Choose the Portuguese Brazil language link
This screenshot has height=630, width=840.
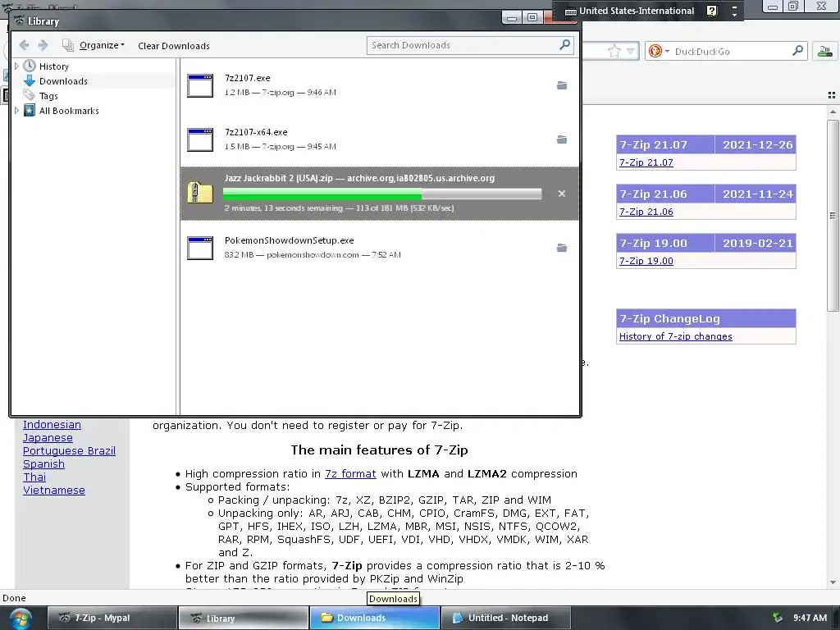[69, 451]
